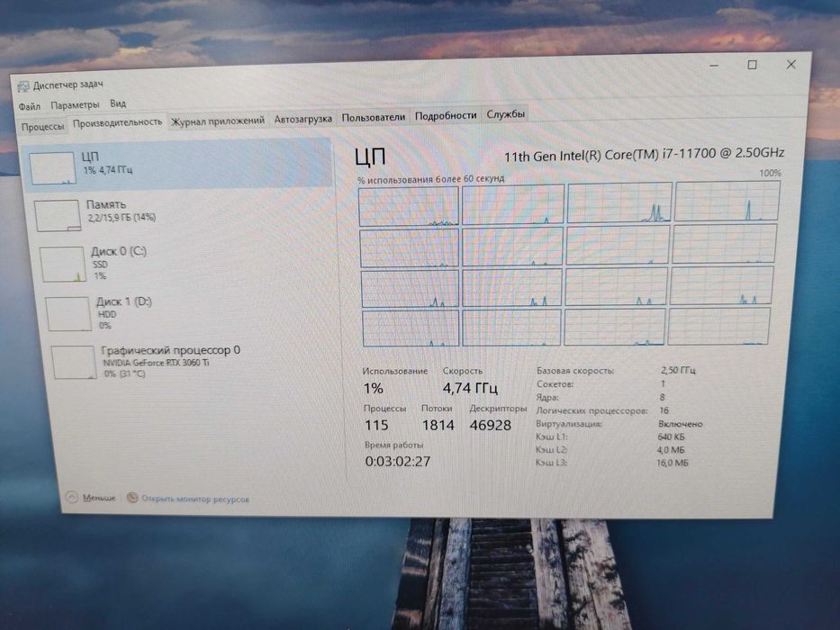840x630 pixels.
Task: Click the % использования graph caption
Action: pyautogui.click(x=430, y=179)
